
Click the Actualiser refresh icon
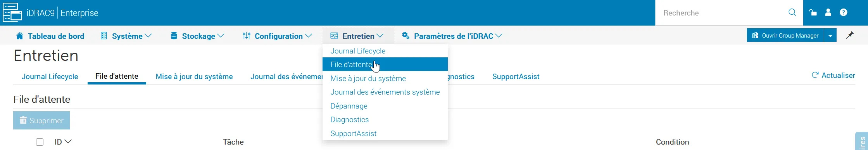tap(815, 75)
